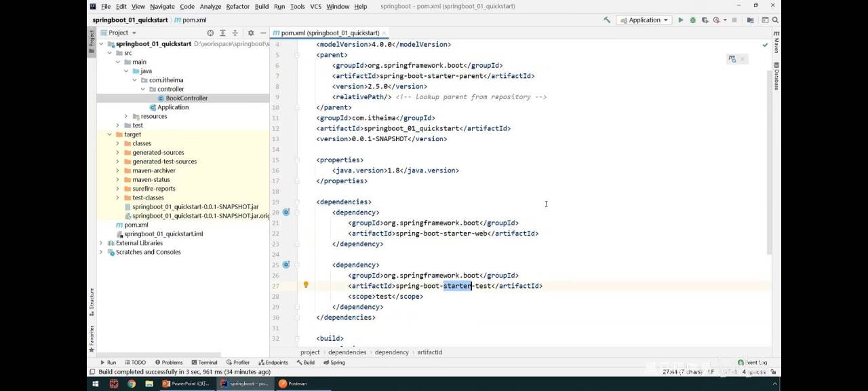Hide the Project panel with minus icon
Image resolution: width=868 pixels, height=391 pixels.
pos(263,33)
